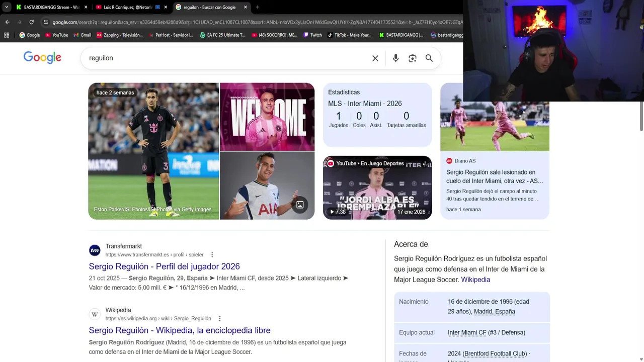Open the Estadísticas MLS Inter Miami card
The height and width of the screenshot is (362, 644).
(377, 115)
